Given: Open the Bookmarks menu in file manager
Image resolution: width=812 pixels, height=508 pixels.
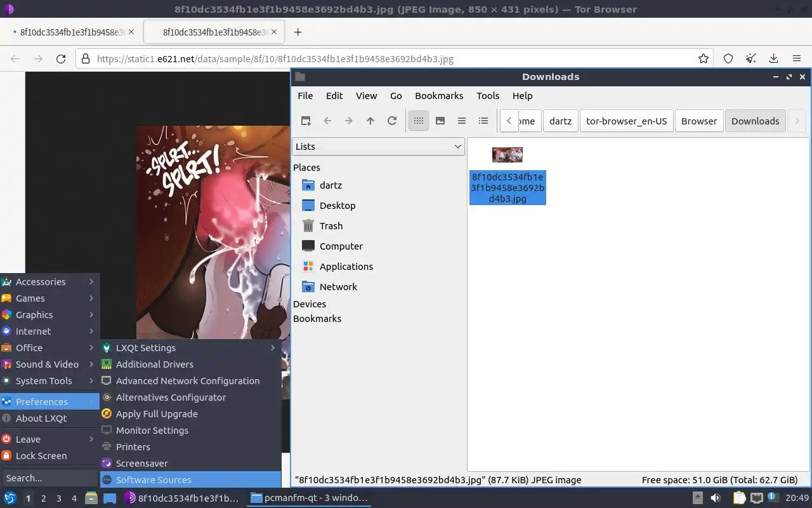Looking at the screenshot, I should pyautogui.click(x=439, y=96).
